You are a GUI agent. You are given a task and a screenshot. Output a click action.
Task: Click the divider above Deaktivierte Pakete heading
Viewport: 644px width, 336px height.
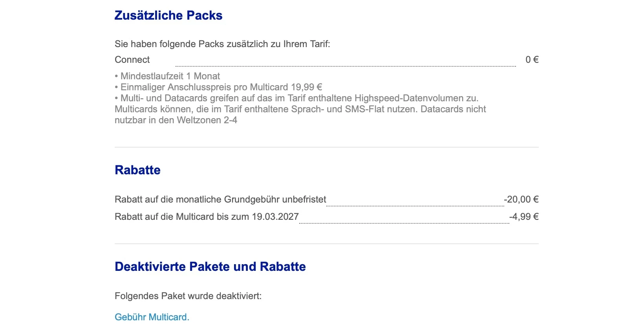(x=326, y=244)
